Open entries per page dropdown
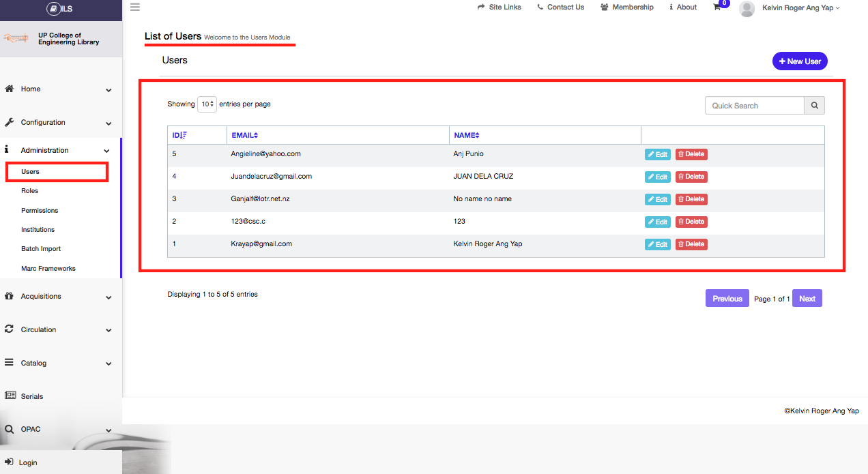The height and width of the screenshot is (474, 868). coord(207,104)
